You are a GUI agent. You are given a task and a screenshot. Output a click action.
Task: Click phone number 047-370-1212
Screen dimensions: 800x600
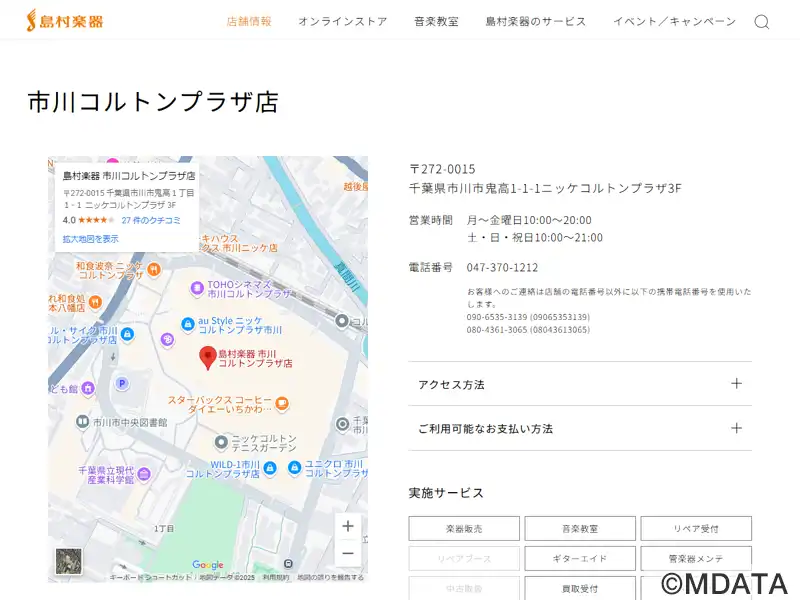click(x=502, y=267)
